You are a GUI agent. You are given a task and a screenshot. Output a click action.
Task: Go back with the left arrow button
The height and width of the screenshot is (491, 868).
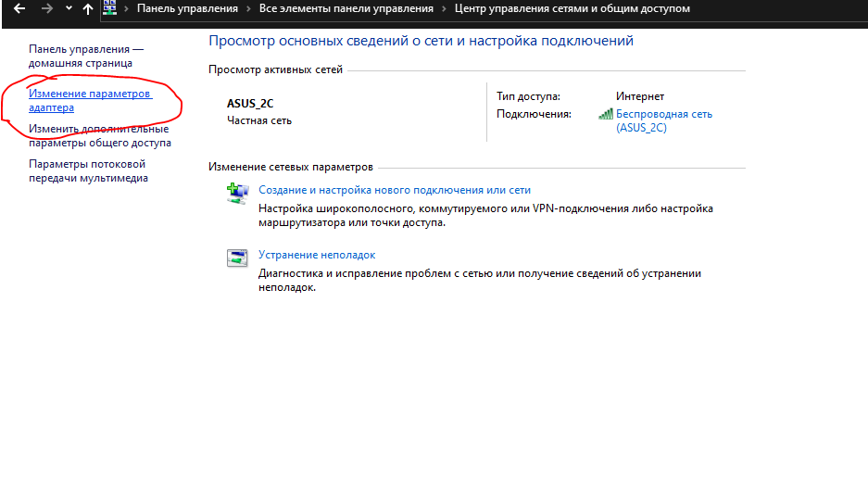click(x=19, y=8)
